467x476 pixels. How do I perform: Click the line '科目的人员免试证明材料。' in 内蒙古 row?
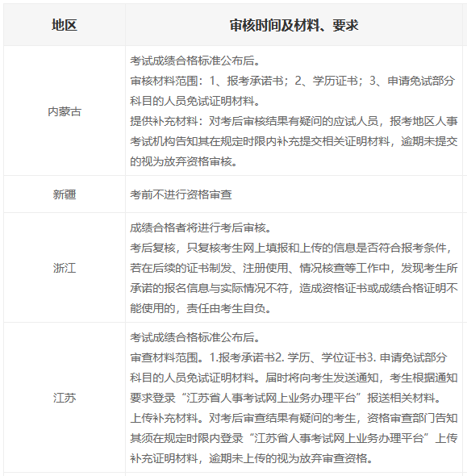point(195,101)
